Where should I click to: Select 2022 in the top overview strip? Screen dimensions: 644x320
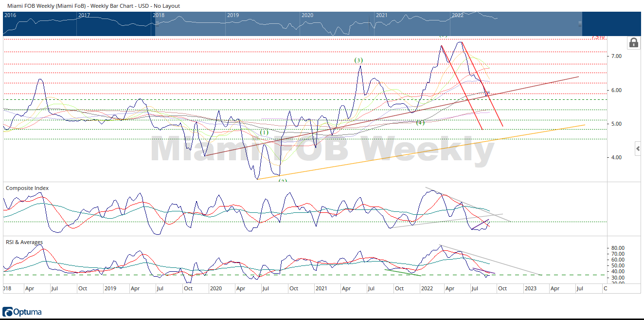tap(458, 15)
